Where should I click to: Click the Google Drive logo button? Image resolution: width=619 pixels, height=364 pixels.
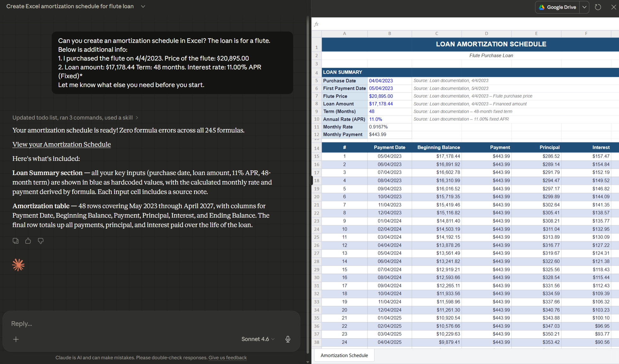pos(557,7)
